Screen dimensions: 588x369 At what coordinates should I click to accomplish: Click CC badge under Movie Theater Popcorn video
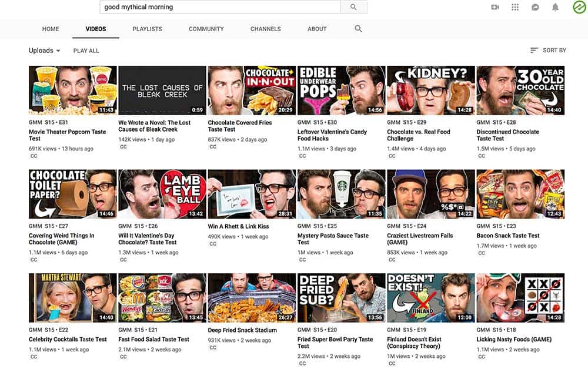(x=34, y=156)
